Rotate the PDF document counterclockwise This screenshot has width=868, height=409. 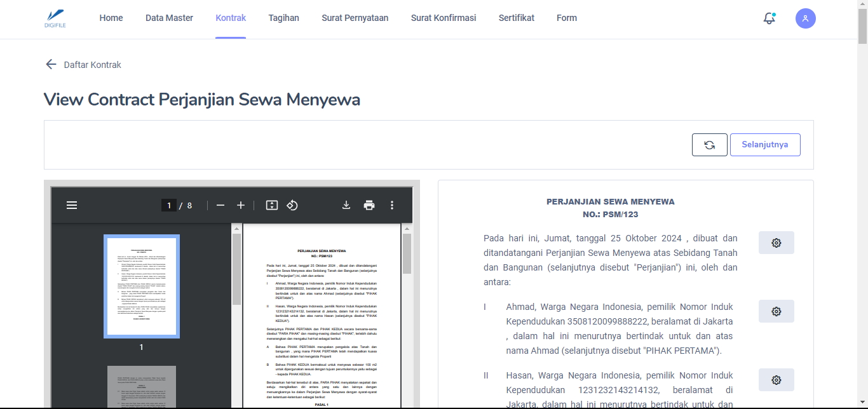(x=292, y=205)
